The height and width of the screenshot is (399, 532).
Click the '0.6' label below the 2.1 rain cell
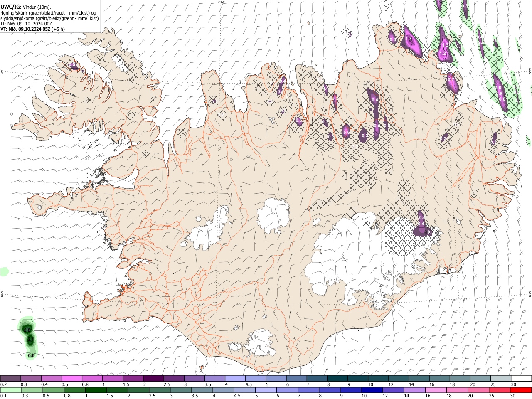point(31,355)
